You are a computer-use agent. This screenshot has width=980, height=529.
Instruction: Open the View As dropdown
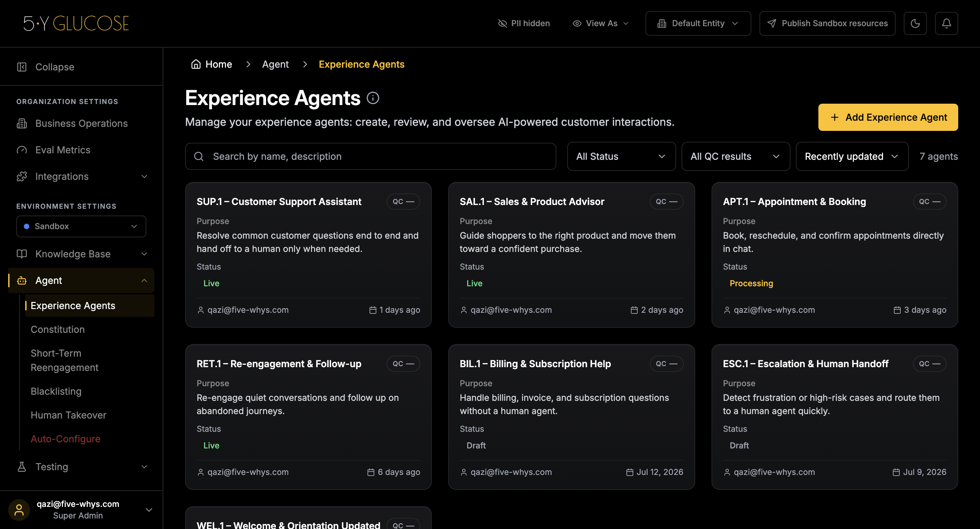coord(600,23)
